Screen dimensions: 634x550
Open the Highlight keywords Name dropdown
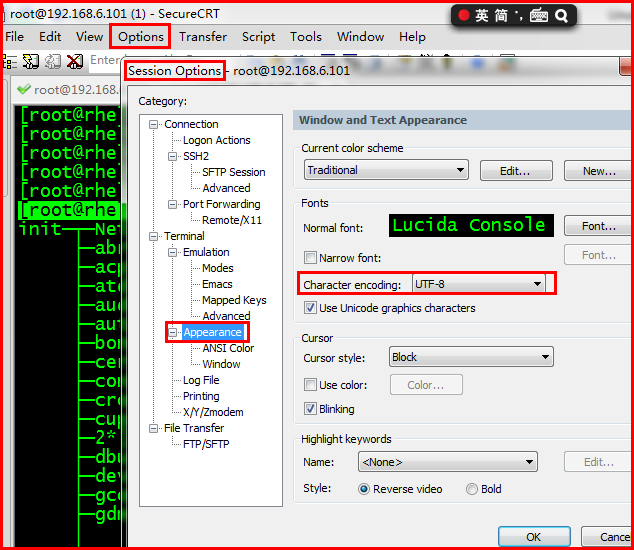point(448,462)
